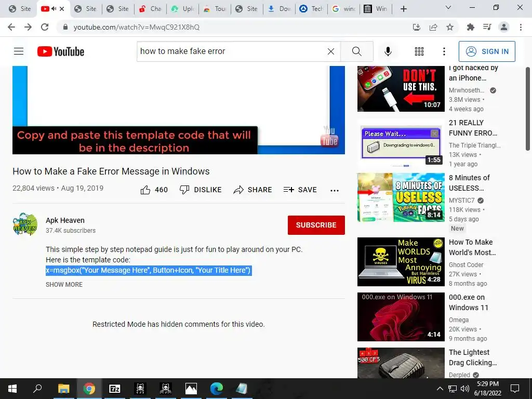Save the video to a playlist
Image resolution: width=532 pixels, height=399 pixels.
coord(300,190)
